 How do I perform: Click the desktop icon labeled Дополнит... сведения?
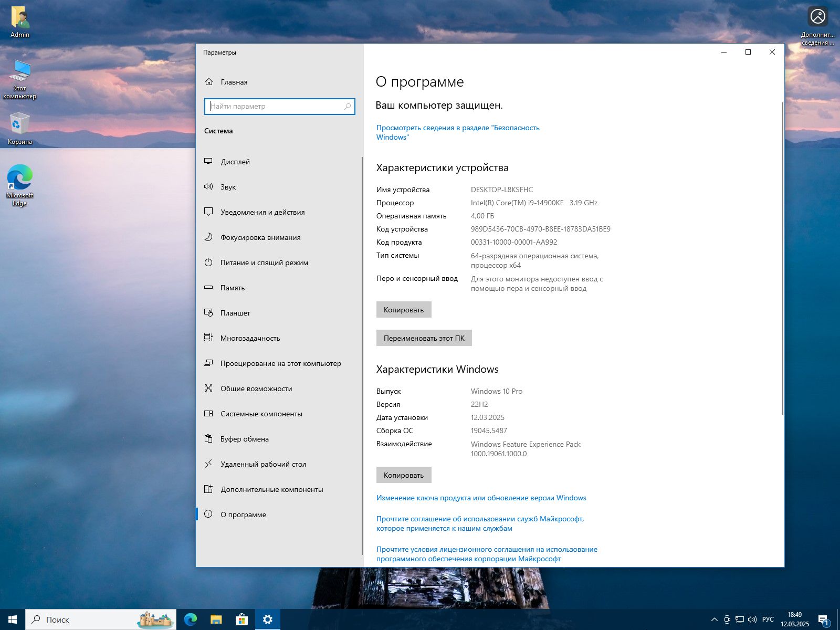coord(817,26)
